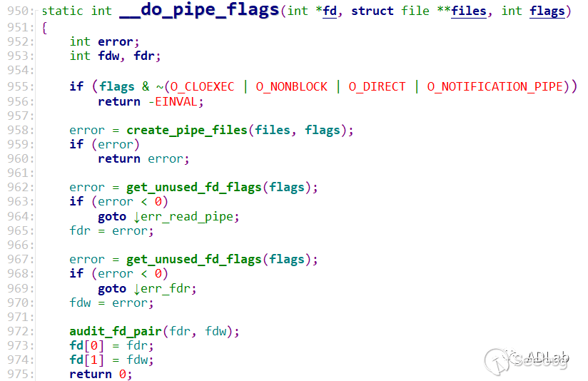Click the 'fdw = error;' assignment
588x381 pixels.
pos(111,303)
